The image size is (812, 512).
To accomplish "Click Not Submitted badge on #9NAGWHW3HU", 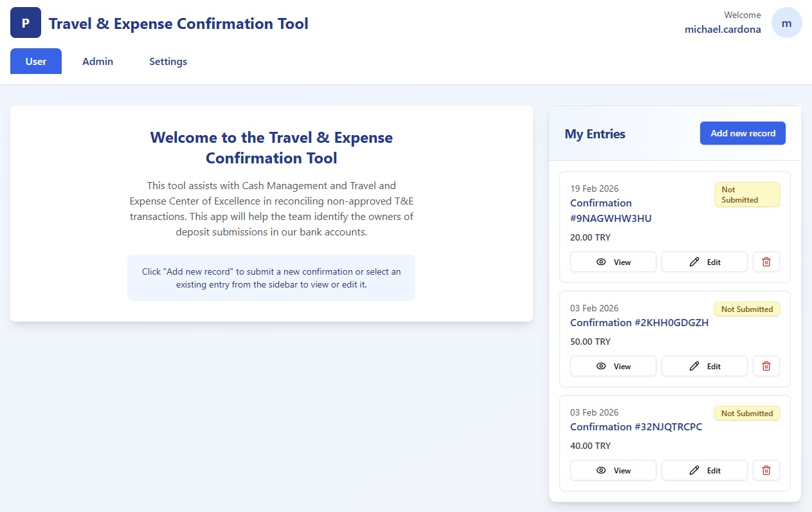I will [747, 194].
